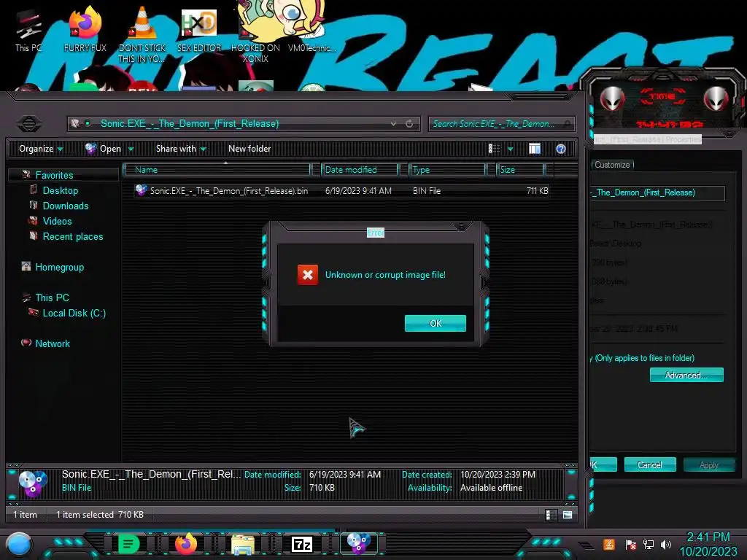Open Local Disk (C:) in navigation pane
The image size is (747, 560).
coord(74,313)
